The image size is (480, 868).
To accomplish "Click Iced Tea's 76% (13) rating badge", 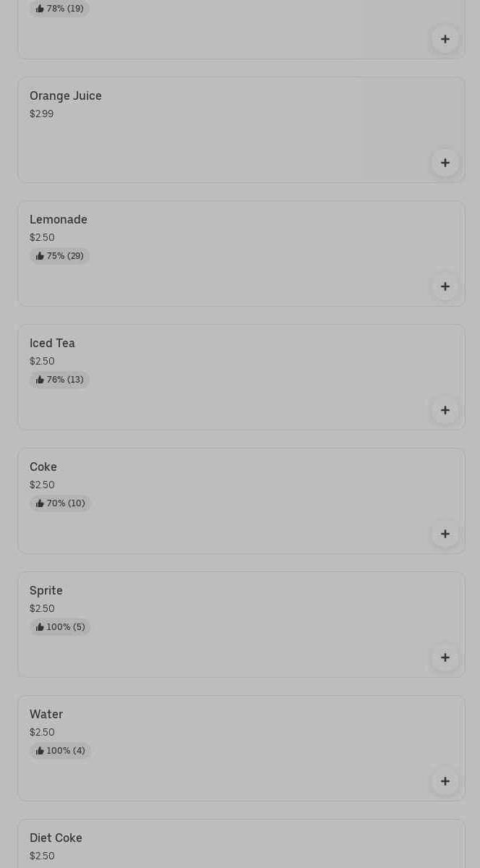I will coord(60,380).
